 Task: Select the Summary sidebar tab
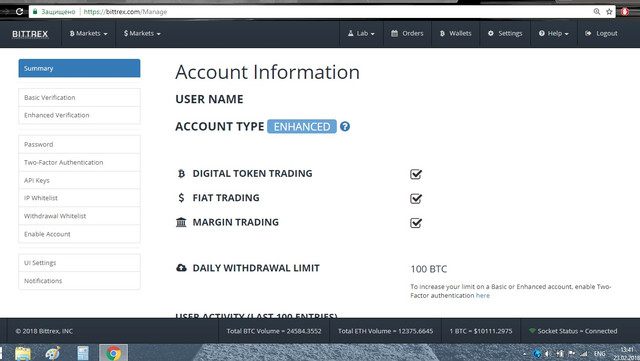(79, 68)
